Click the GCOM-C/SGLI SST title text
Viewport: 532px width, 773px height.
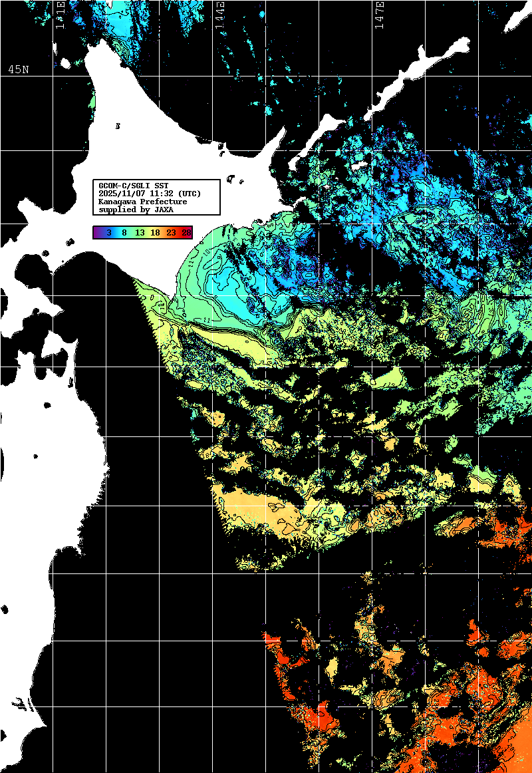[x=133, y=185]
